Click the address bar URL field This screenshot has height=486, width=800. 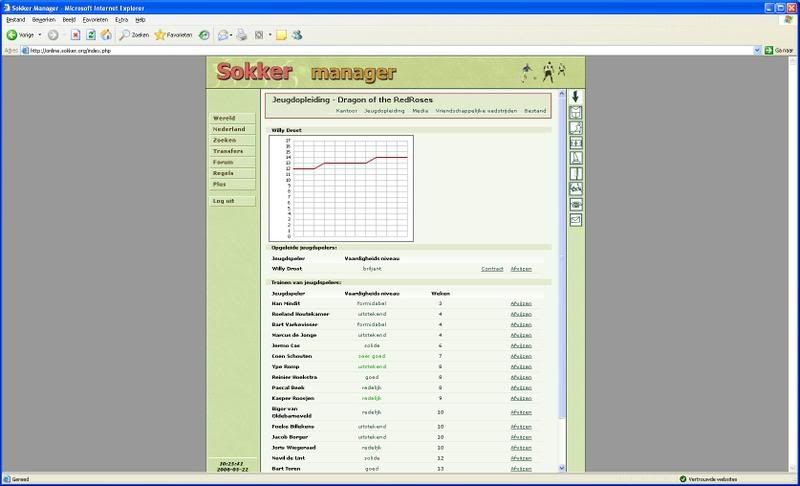click(388, 50)
